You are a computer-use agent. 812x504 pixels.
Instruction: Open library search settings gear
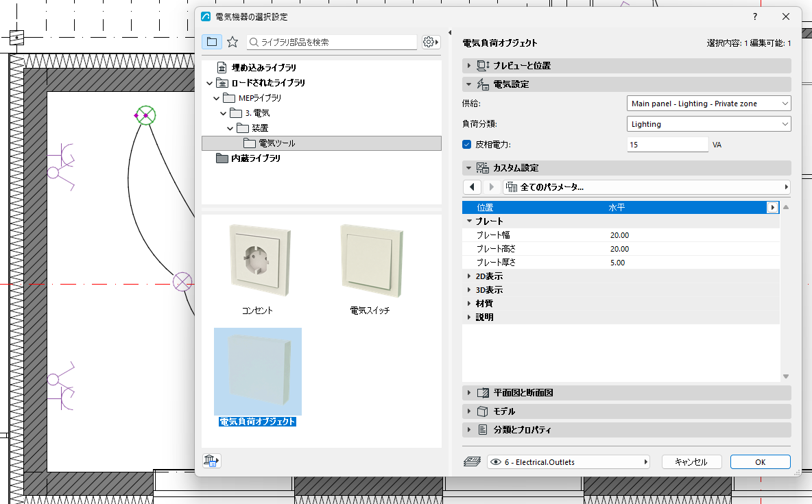(x=430, y=42)
